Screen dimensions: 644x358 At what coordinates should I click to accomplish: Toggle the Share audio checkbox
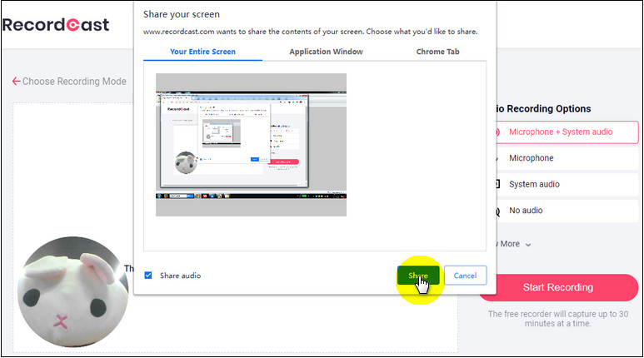point(148,276)
